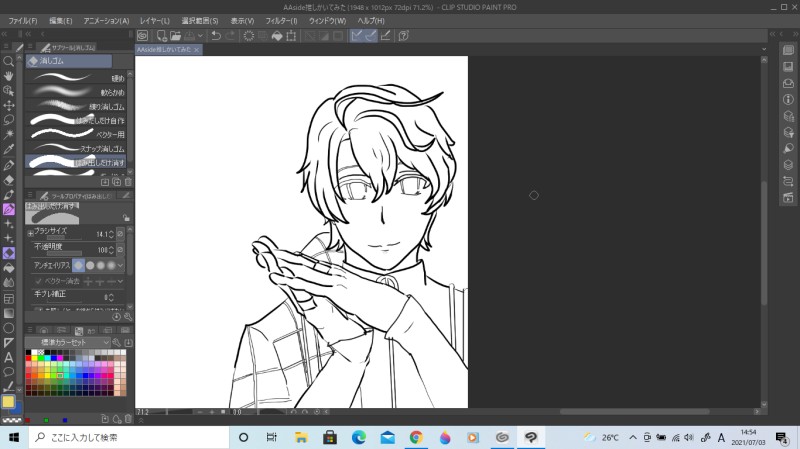Select 硬め eraser sub tool
Viewport: 800px width, 449px height.
(x=76, y=78)
